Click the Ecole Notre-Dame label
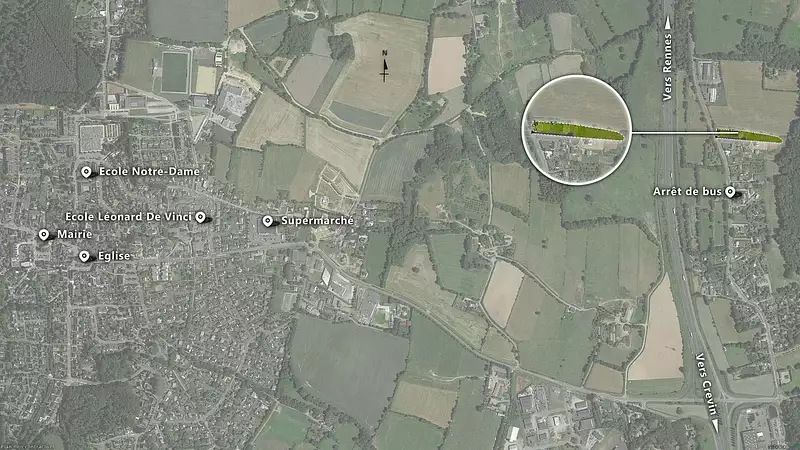The image size is (800, 450). click(149, 171)
